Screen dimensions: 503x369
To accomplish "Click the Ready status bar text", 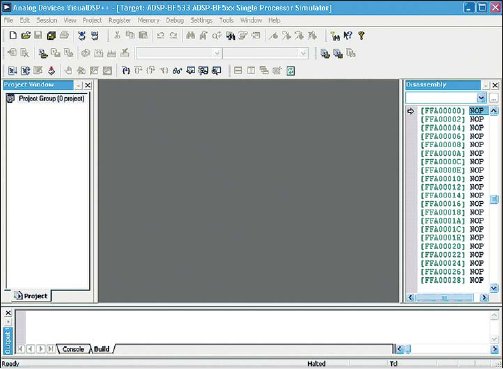I will 10,364.
